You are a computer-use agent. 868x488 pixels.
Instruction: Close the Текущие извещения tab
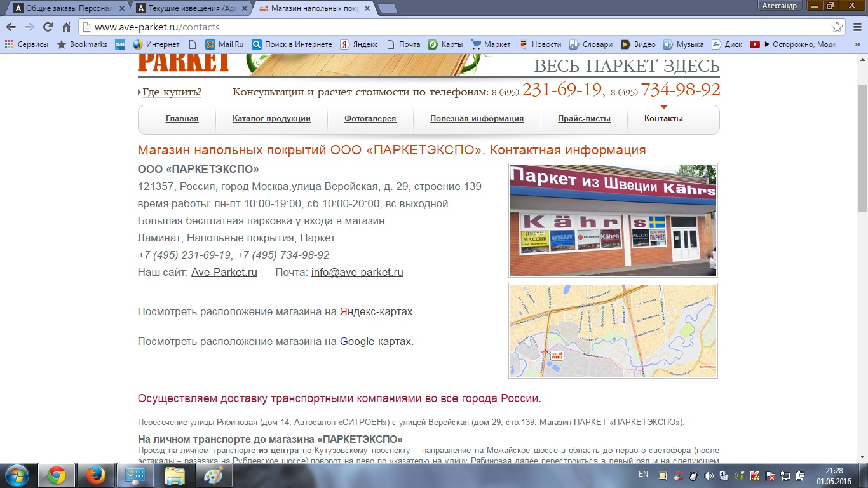(x=243, y=8)
